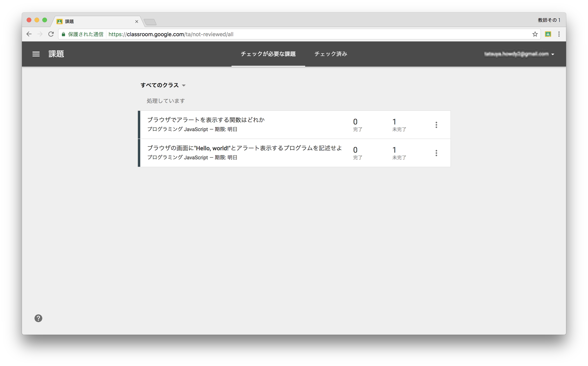The width and height of the screenshot is (588, 366).
Task: Click the 1 未完了 count of the first assignment
Action: 399,125
